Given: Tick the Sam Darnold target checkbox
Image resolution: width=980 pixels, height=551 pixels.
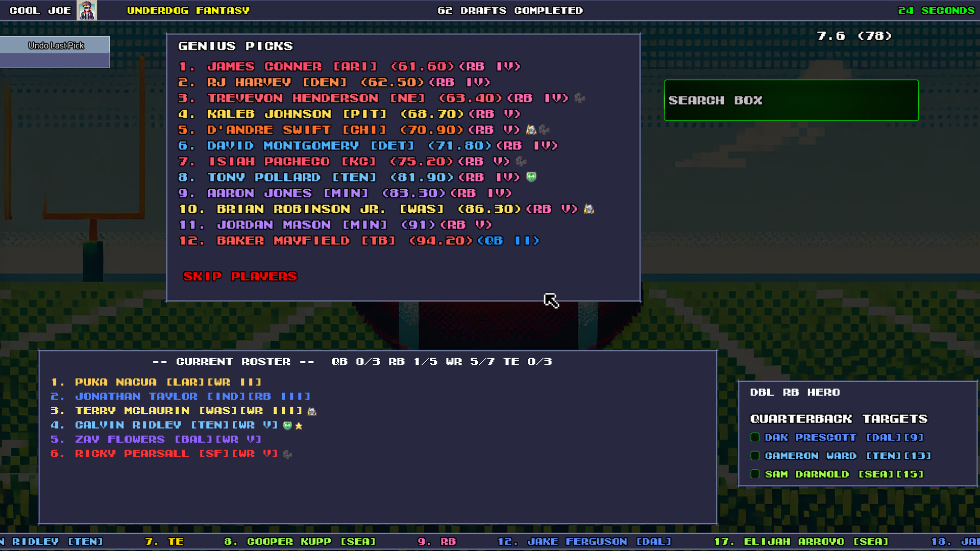Looking at the screenshot, I should tap(755, 474).
